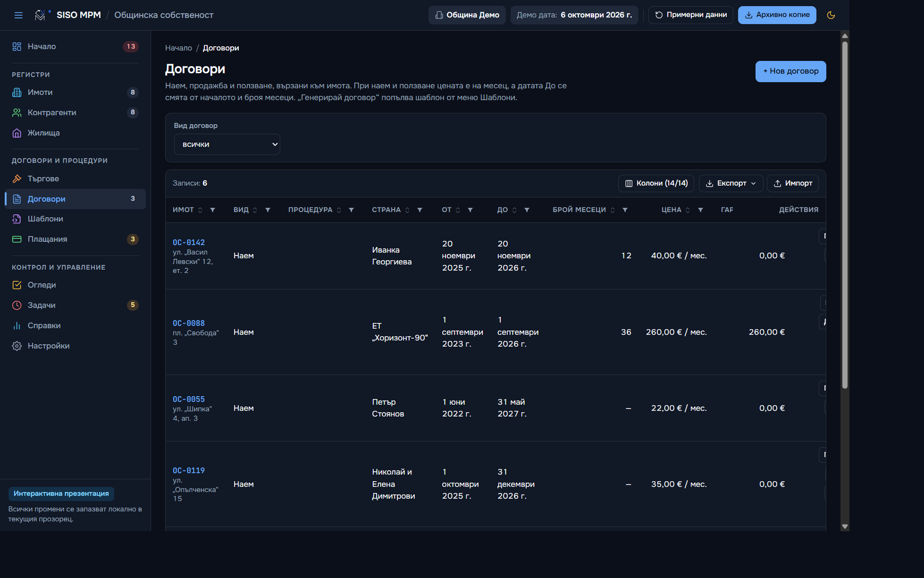The width and height of the screenshot is (924, 578).
Task: Open the ДО column filter funnel
Action: click(527, 210)
